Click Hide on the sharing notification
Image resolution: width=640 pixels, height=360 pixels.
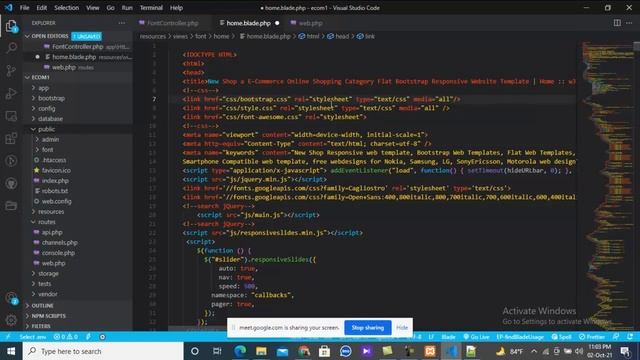coord(402,327)
